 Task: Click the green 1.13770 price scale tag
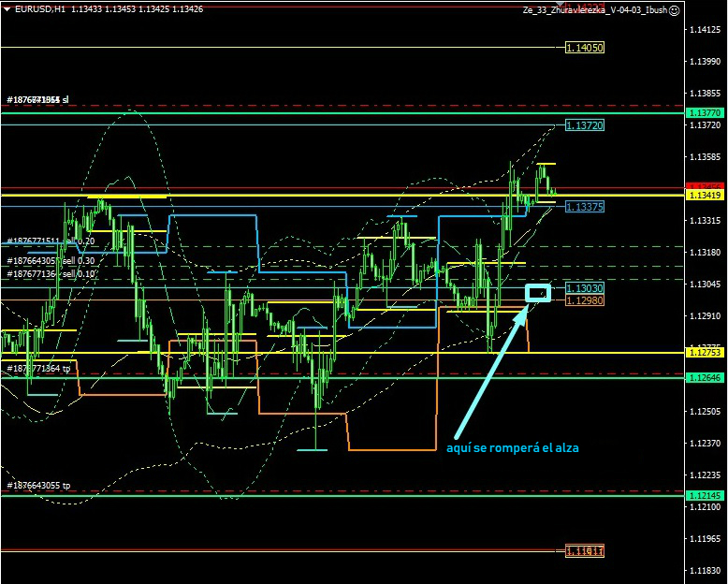[x=705, y=112]
